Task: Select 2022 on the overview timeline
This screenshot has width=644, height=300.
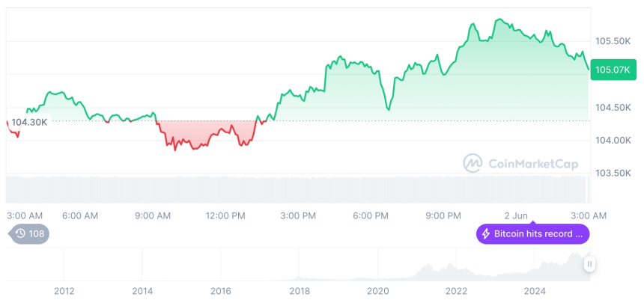Action: (456, 291)
